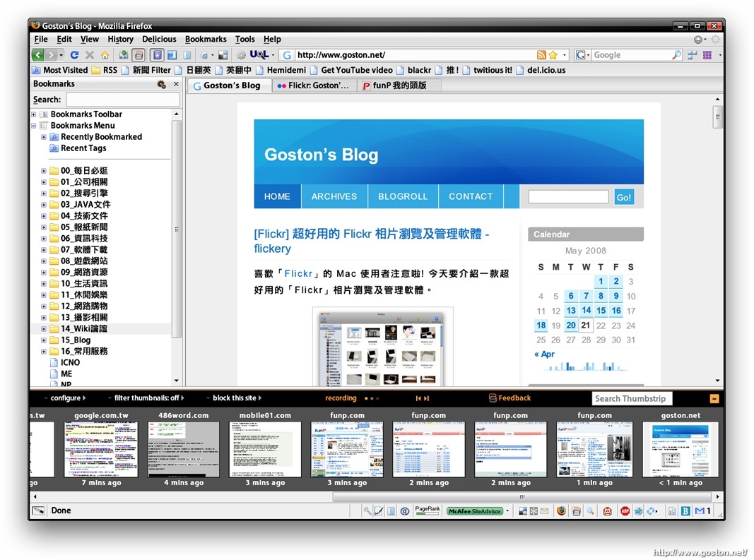Viewport: 754px width, 560px height.
Task: Click the RSS feed icon in address bar
Action: pos(541,55)
